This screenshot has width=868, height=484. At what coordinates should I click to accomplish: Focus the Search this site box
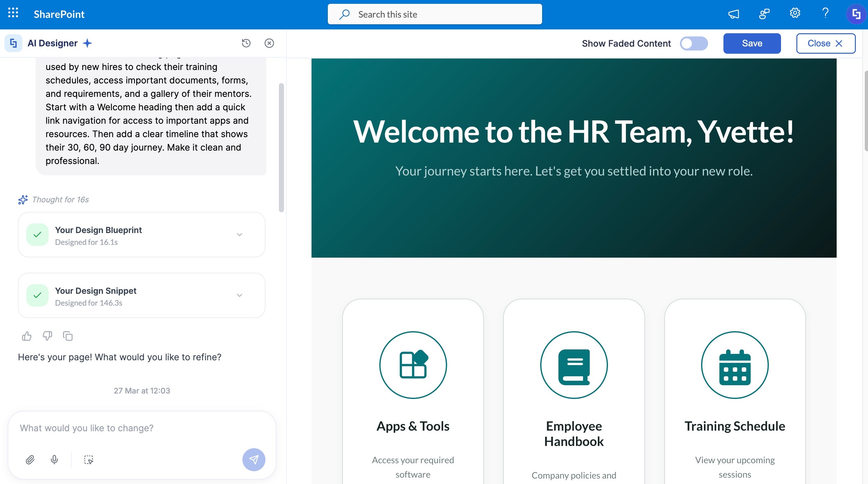(x=435, y=14)
